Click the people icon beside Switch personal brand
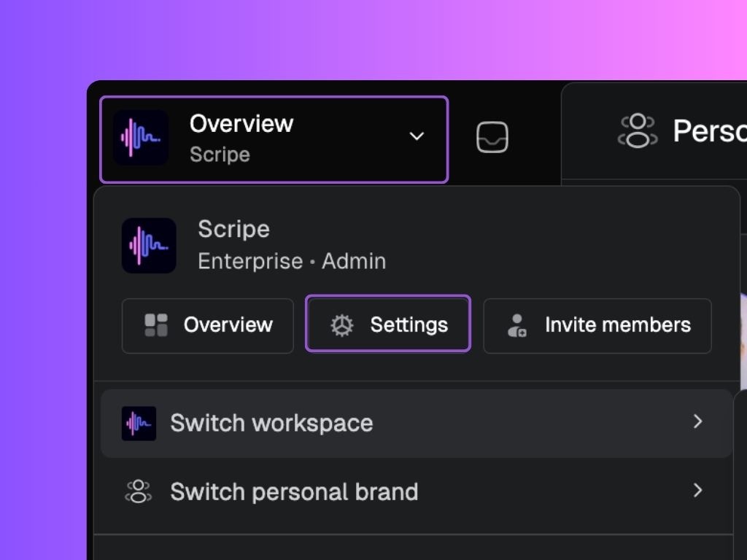The width and height of the screenshot is (747, 560). click(x=138, y=491)
